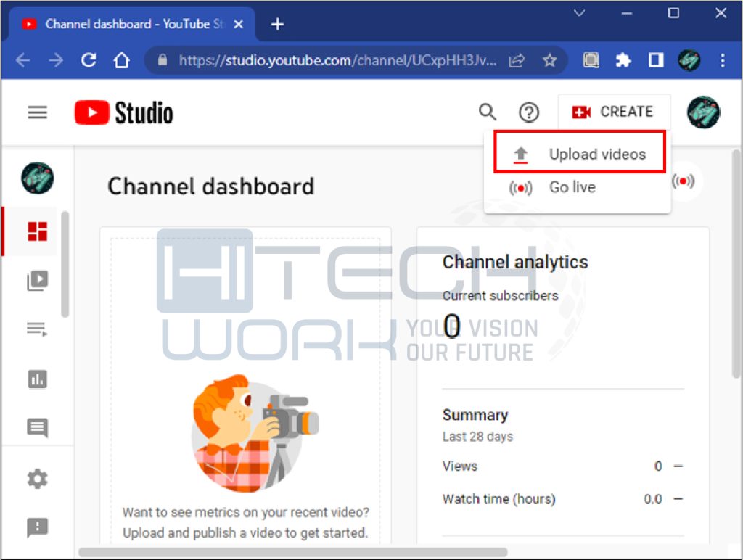The image size is (743, 560).
Task: Open the screenshot extension icon in toolbar
Action: (591, 60)
